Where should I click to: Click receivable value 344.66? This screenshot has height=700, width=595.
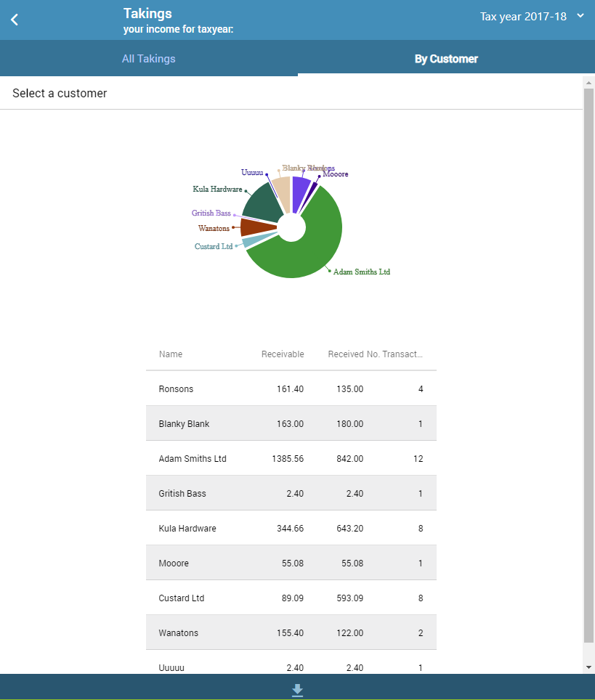pos(290,528)
